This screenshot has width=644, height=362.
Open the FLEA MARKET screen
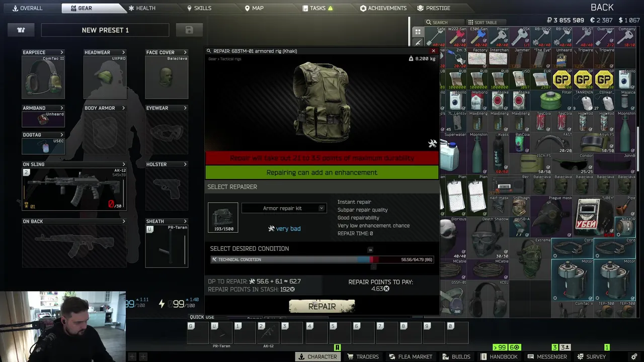click(410, 356)
